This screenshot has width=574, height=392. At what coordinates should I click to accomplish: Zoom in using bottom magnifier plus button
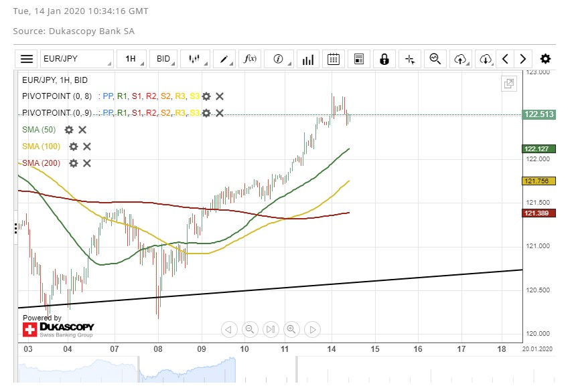pyautogui.click(x=291, y=329)
